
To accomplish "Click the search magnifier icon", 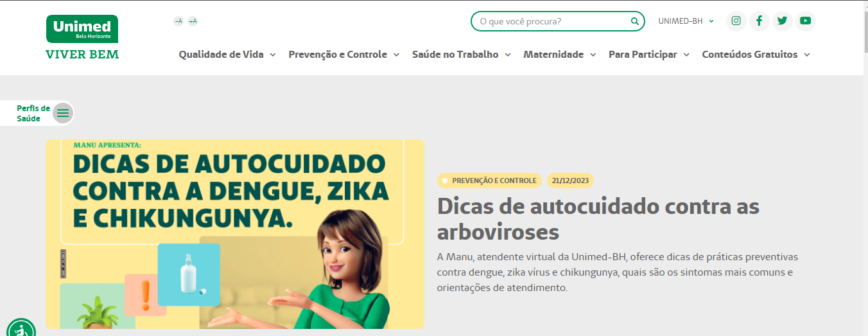I will click(634, 21).
